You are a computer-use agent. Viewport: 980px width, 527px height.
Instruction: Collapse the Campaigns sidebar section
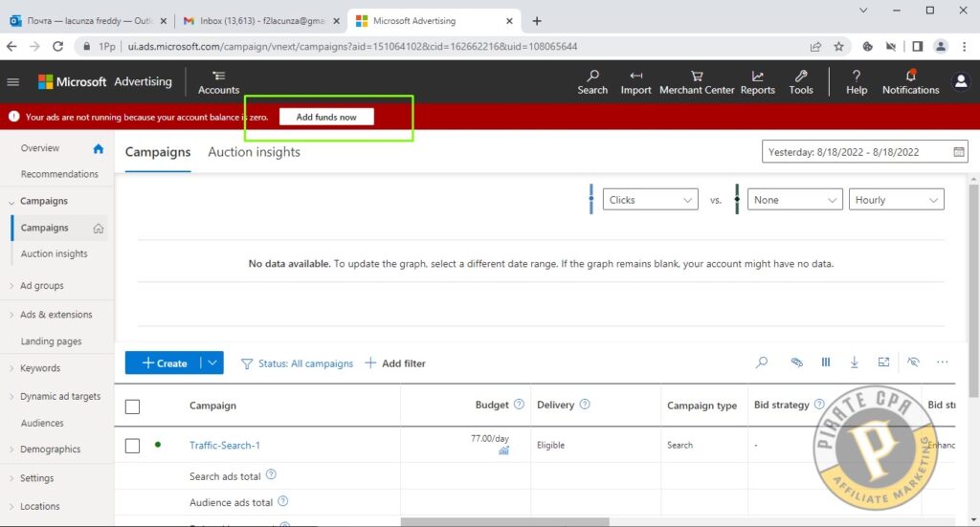point(11,202)
